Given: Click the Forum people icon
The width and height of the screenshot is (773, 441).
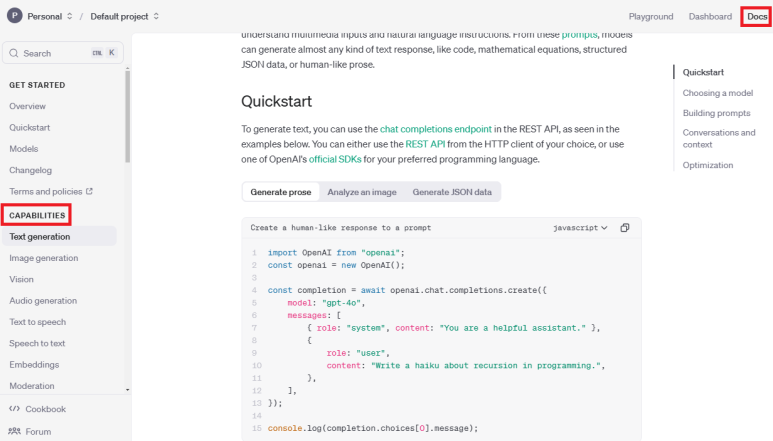Looking at the screenshot, I should coord(14,431).
